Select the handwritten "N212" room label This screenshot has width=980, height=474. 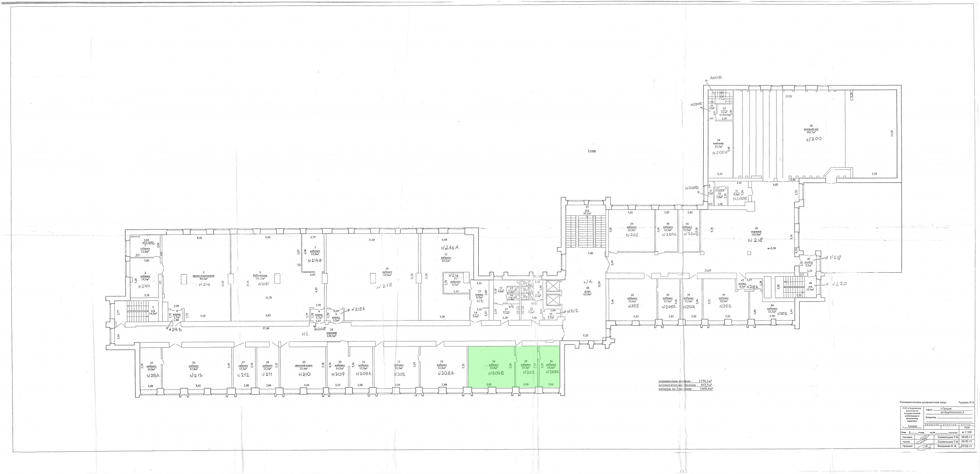pyautogui.click(x=243, y=375)
